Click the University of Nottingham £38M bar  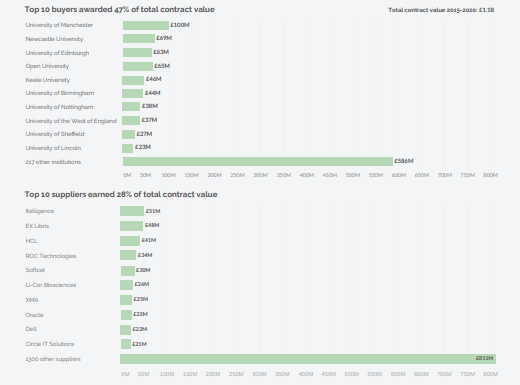click(131, 107)
